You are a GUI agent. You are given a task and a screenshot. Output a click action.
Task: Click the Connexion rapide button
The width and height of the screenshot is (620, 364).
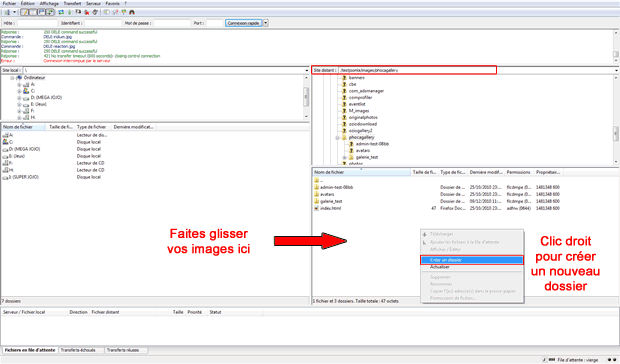click(x=243, y=23)
